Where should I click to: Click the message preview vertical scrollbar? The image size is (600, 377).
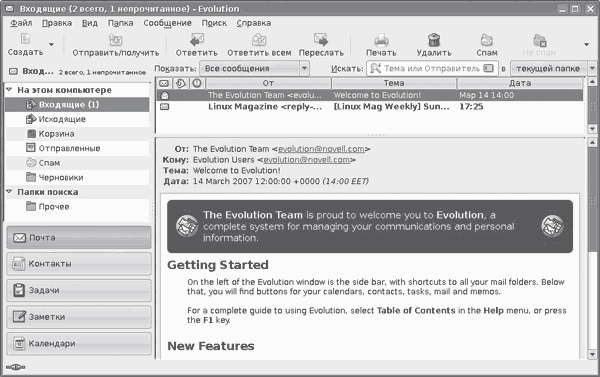pyautogui.click(x=592, y=249)
